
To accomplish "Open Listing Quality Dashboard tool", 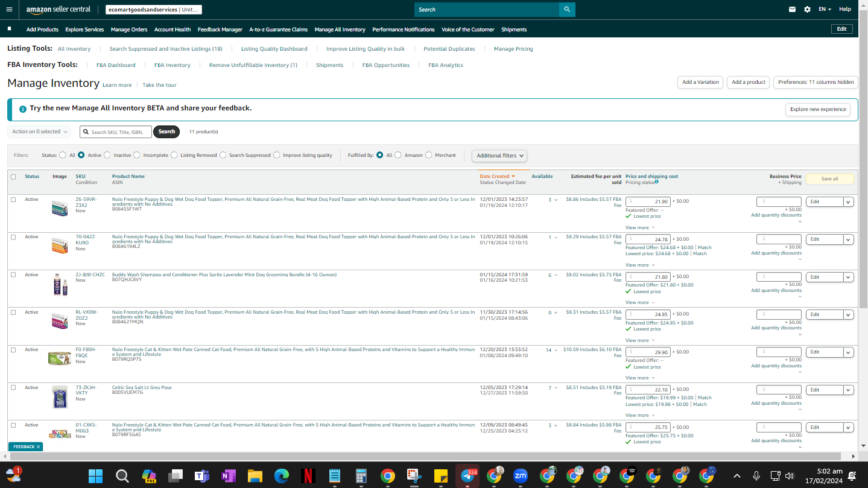I will 274,49.
